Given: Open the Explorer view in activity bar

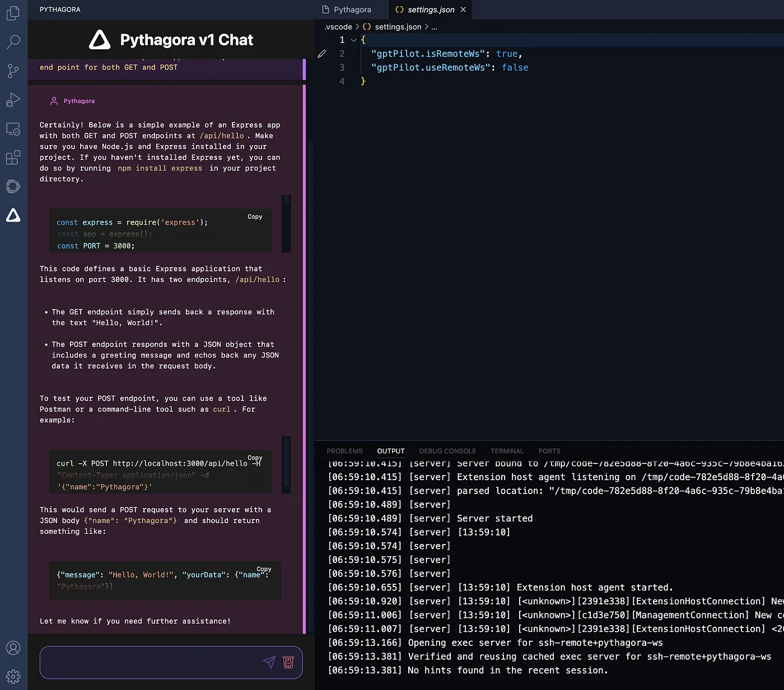Looking at the screenshot, I should [x=13, y=12].
